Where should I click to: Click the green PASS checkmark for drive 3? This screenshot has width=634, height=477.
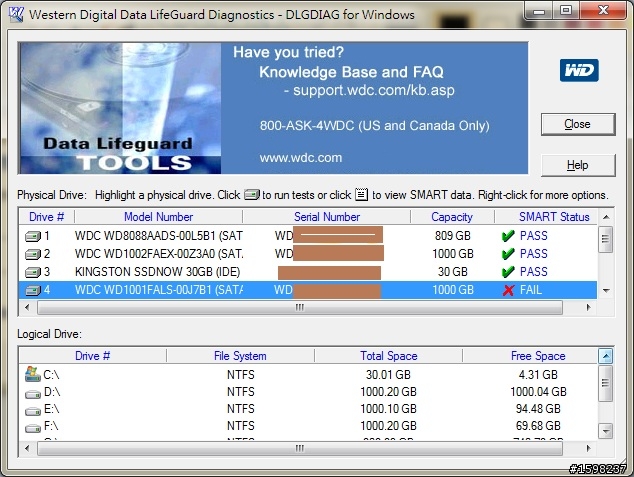(x=508, y=272)
